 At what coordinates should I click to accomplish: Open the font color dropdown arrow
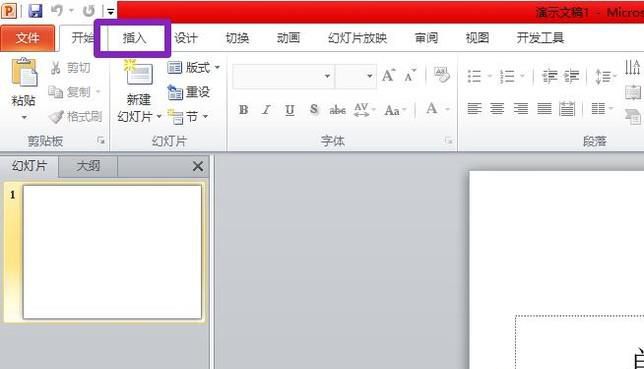(448, 109)
